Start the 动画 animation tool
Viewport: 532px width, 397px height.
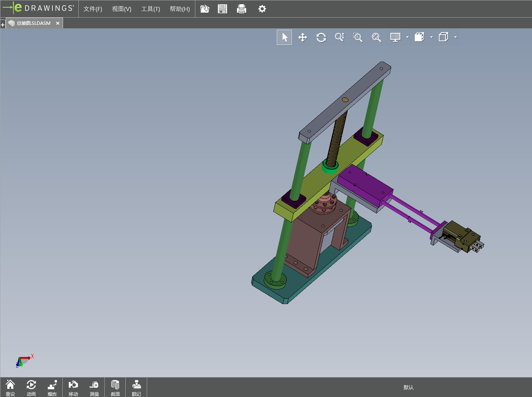pyautogui.click(x=31, y=387)
